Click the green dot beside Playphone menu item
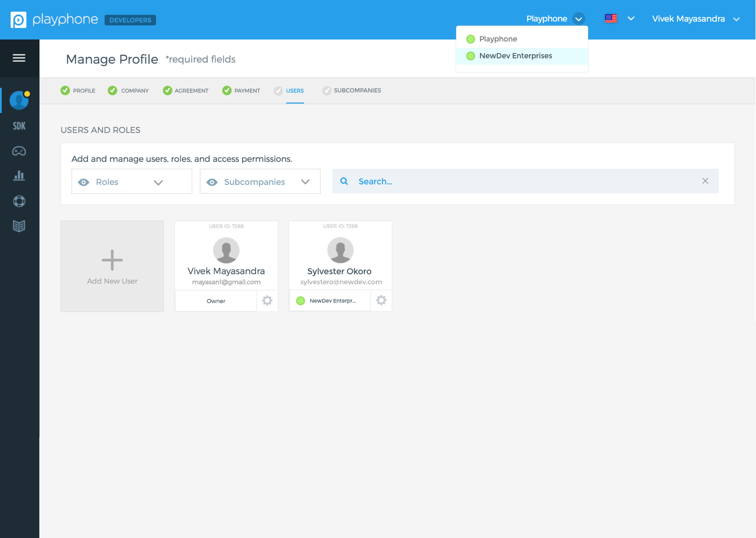Screen dimensions: 756x538 (x=470, y=39)
